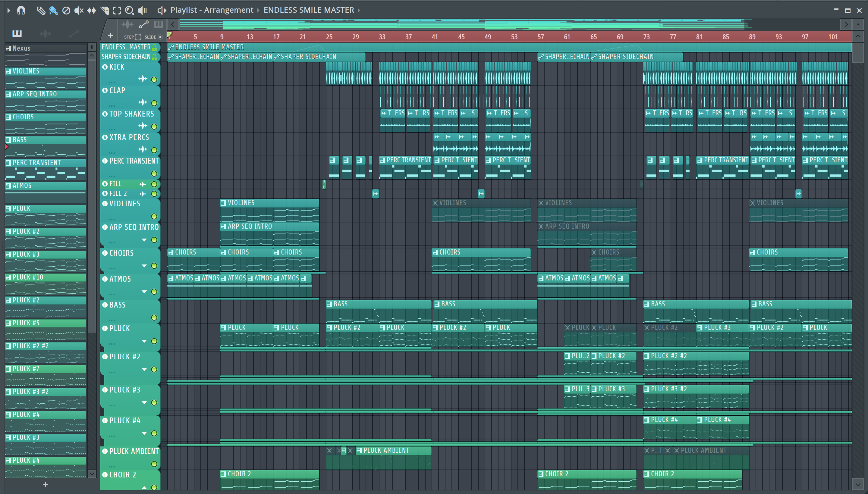
Task: Toggle the SLIDE radio option
Action: [x=161, y=37]
